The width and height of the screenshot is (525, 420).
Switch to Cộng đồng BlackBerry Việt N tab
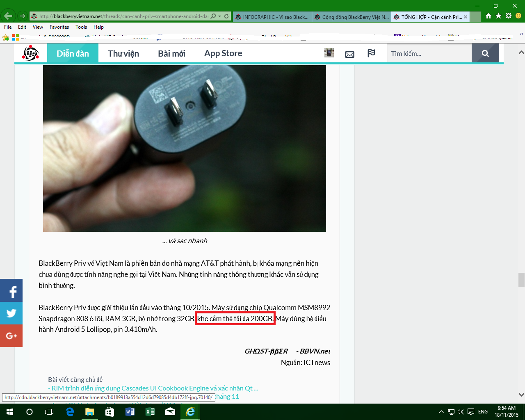click(x=352, y=17)
